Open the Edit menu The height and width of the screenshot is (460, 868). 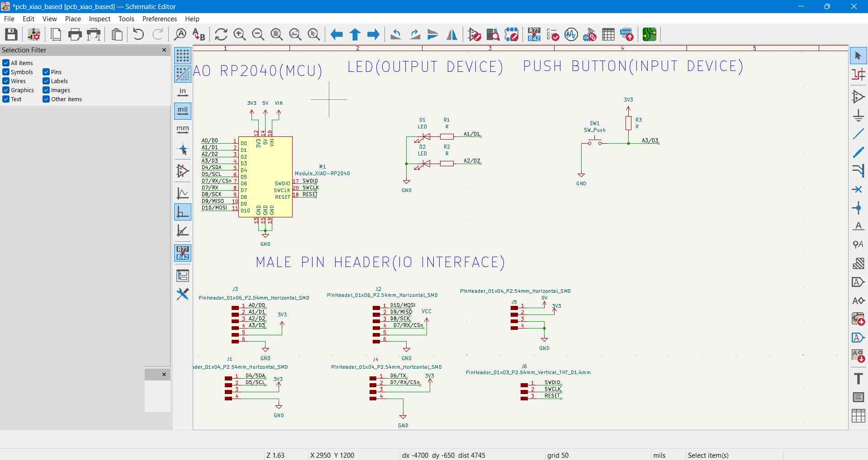pos(28,19)
